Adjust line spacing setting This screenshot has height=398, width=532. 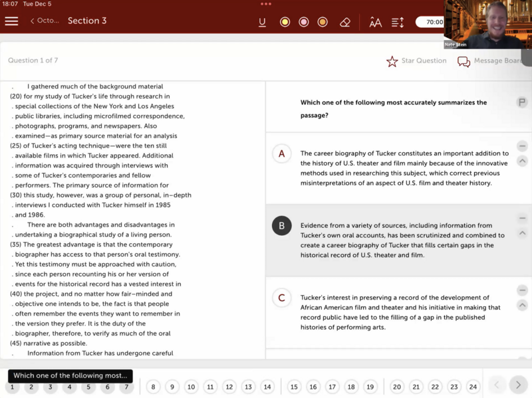pos(398,22)
